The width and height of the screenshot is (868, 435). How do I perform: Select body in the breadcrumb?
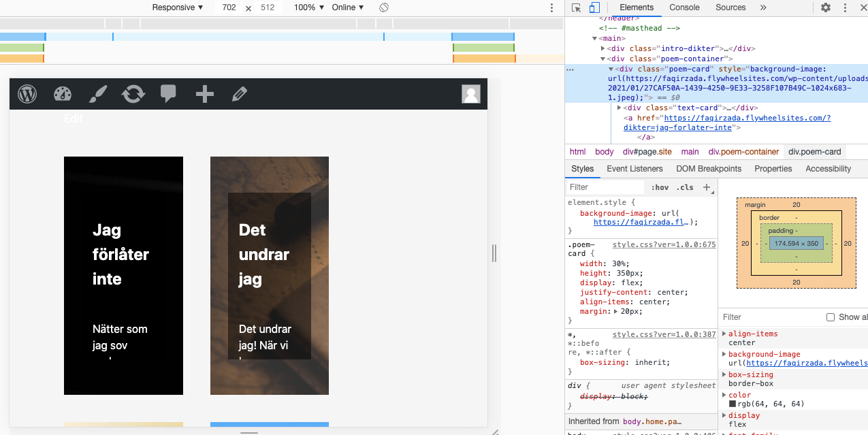coord(604,152)
